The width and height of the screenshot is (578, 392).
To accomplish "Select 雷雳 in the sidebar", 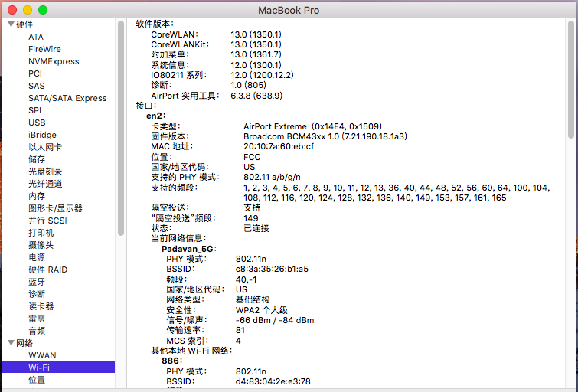I will [x=37, y=318].
